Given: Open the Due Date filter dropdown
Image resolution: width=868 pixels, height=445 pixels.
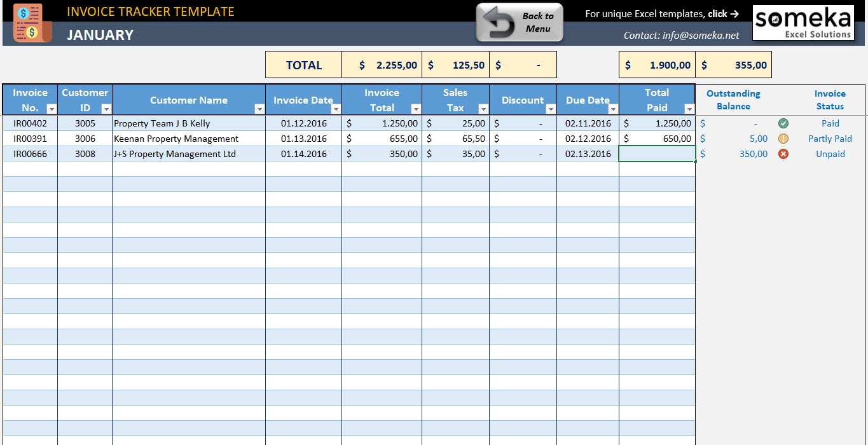Looking at the screenshot, I should pos(612,109).
